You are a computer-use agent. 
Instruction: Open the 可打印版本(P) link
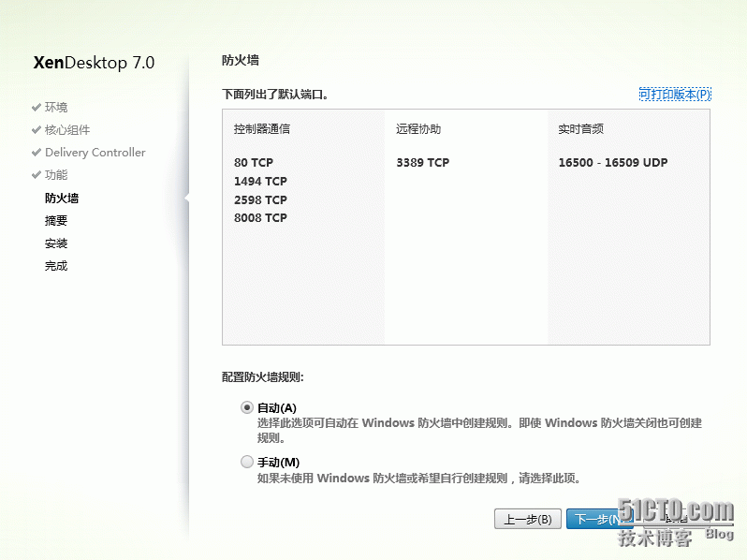pyautogui.click(x=675, y=94)
